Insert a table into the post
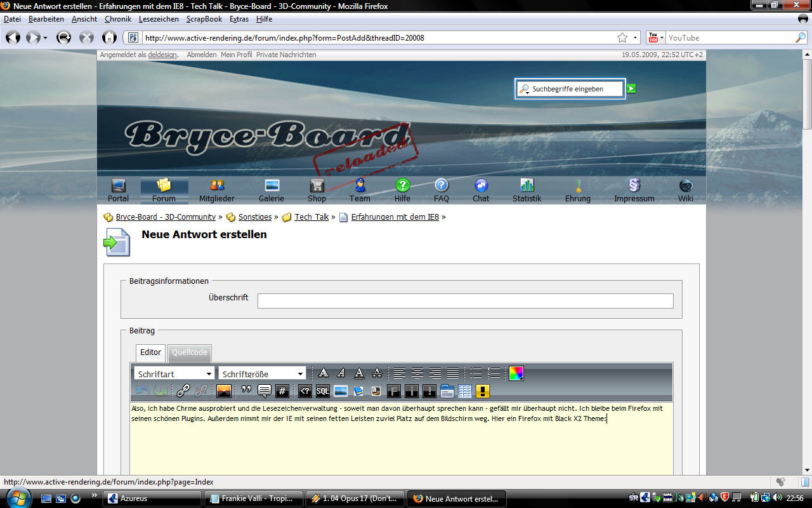The width and height of the screenshot is (812, 508). pos(465,391)
